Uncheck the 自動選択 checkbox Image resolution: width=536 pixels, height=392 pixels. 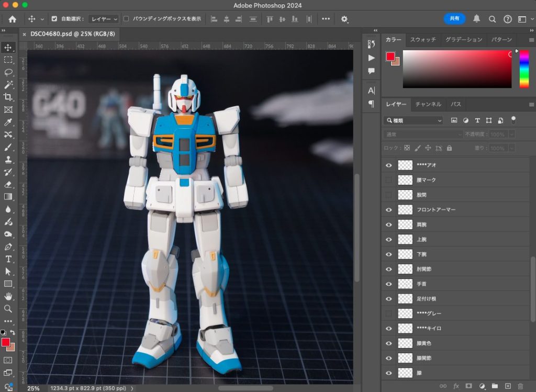click(54, 19)
